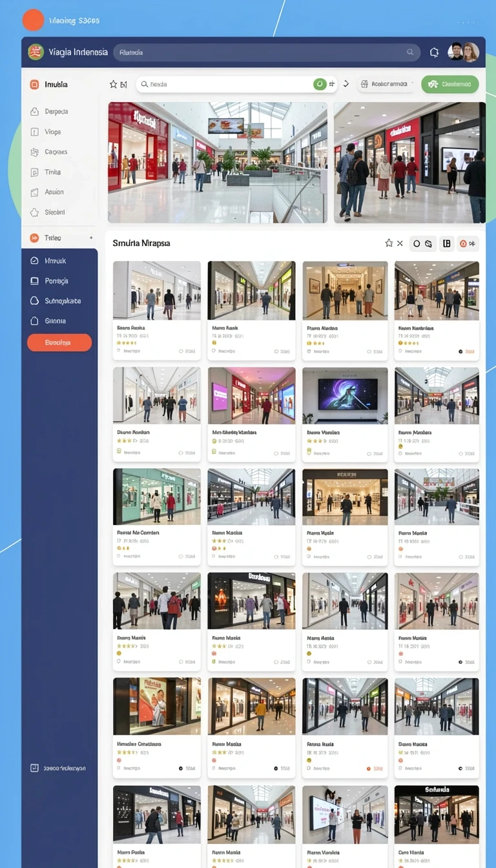Open the large mall atrium hero image
The image size is (496, 868).
pos(218,163)
